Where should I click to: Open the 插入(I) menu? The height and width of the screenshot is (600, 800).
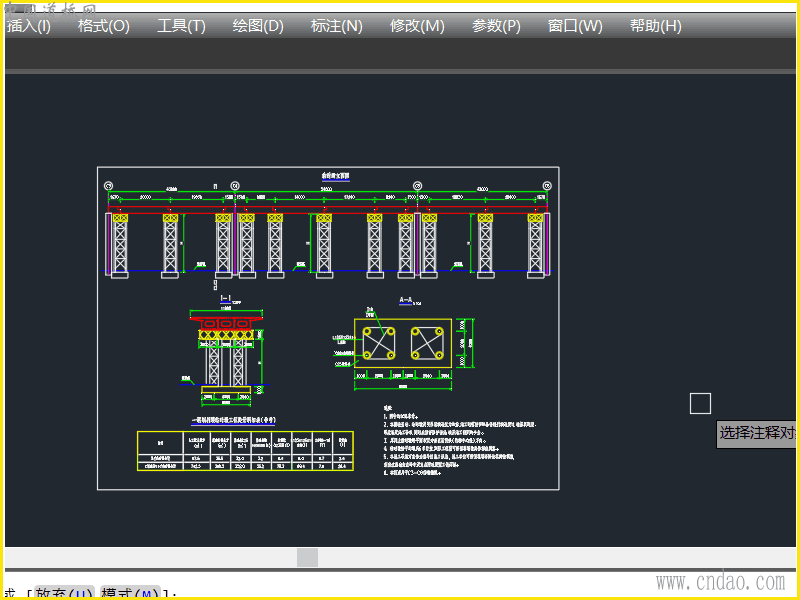29,26
